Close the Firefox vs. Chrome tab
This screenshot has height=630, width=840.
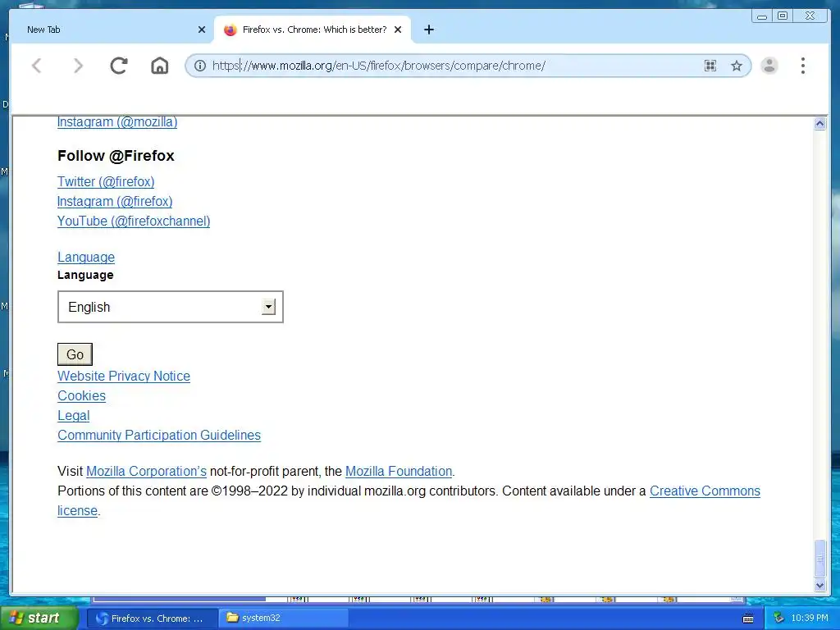point(398,30)
